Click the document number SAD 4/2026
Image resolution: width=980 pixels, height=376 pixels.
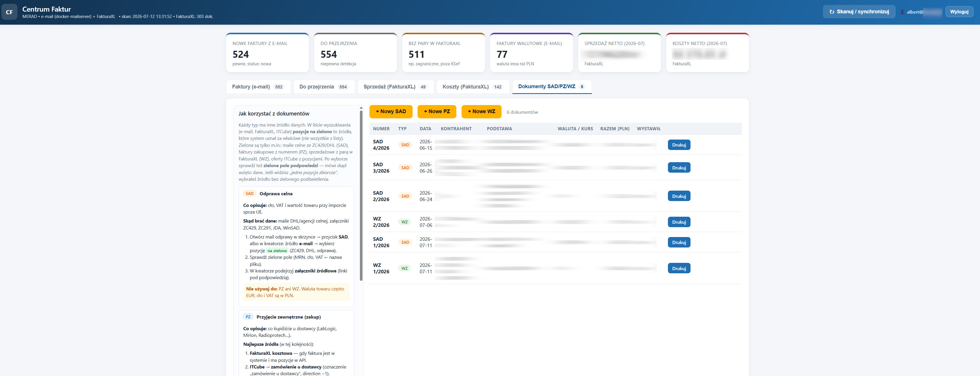pos(381,145)
